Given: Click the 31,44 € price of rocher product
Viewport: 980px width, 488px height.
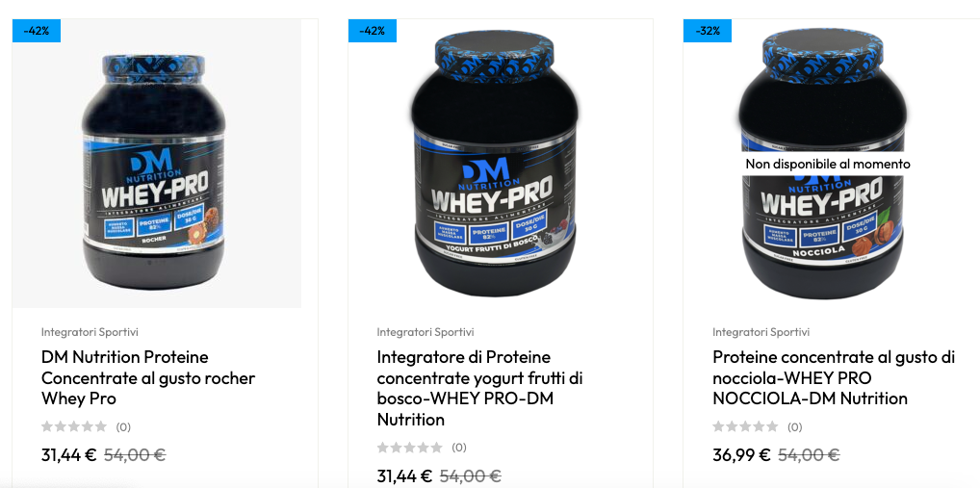Looking at the screenshot, I should coord(68,455).
